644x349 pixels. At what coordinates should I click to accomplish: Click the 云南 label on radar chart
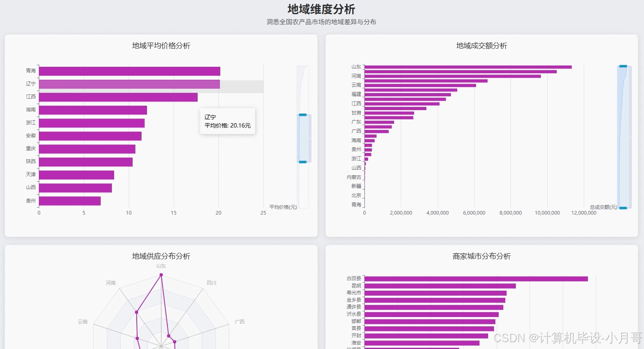[x=83, y=321]
